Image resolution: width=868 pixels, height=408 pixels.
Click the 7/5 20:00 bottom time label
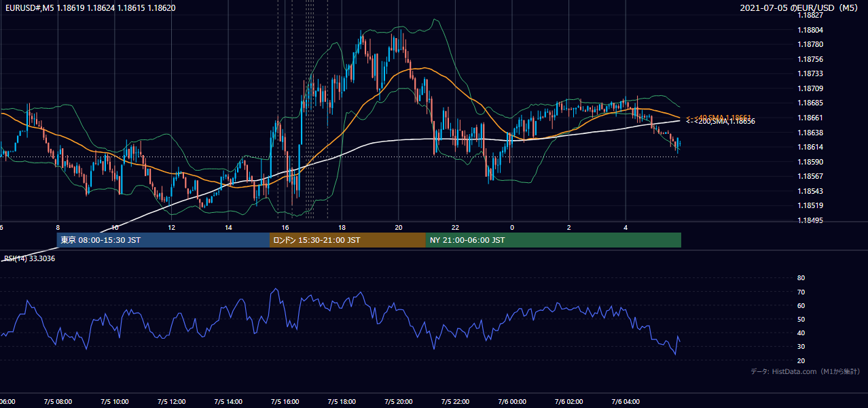click(x=399, y=402)
